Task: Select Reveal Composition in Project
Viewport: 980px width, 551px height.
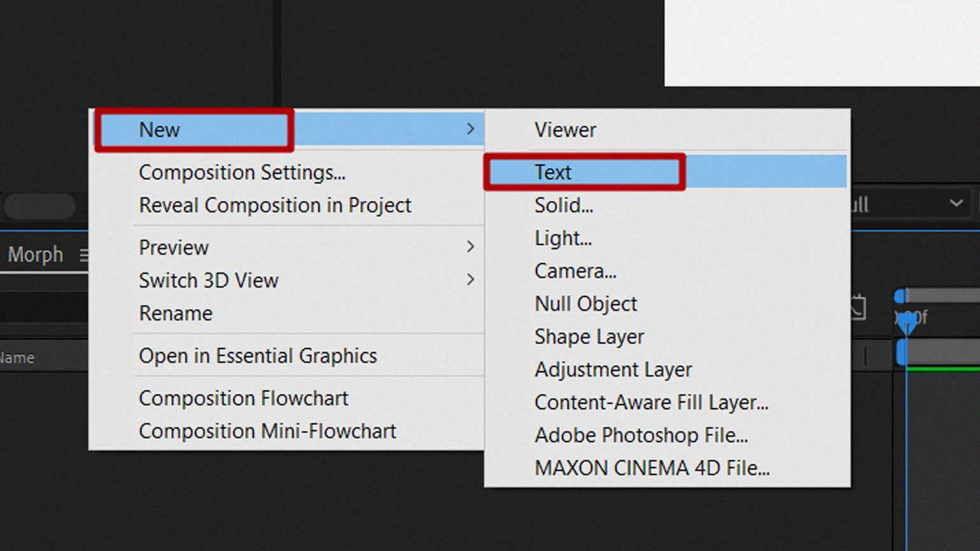Action: (x=275, y=206)
